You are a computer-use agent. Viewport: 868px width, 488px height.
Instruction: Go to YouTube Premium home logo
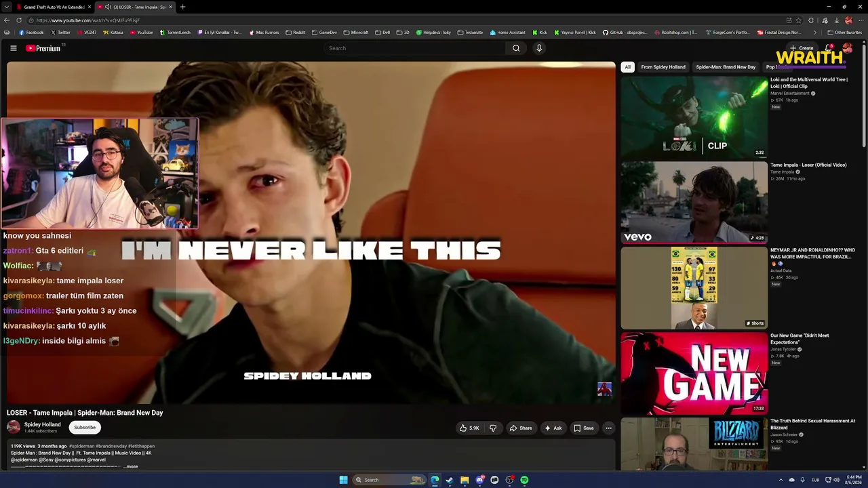[x=43, y=48]
